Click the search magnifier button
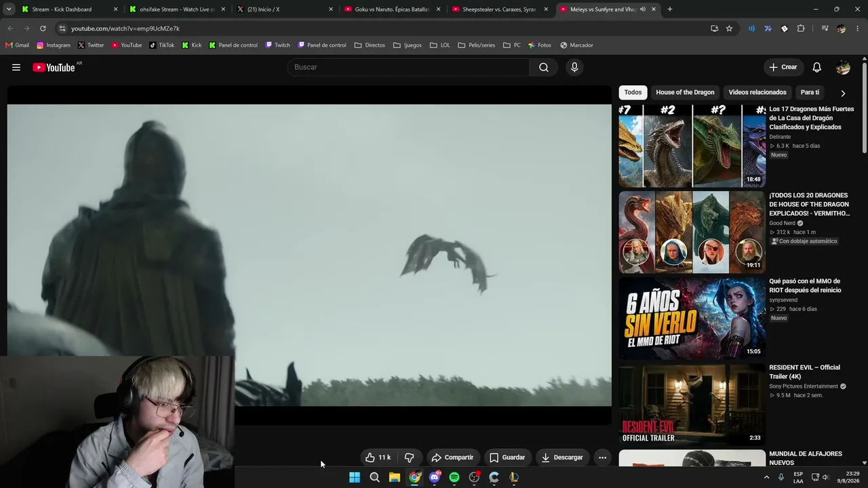 (544, 67)
